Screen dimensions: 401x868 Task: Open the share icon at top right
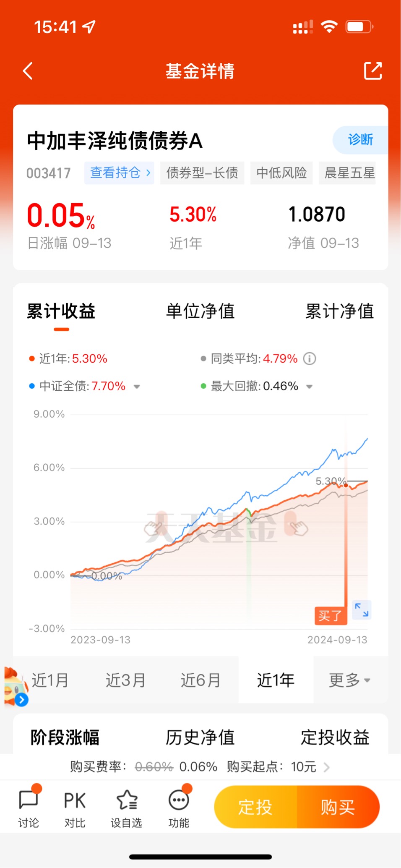tap(372, 71)
